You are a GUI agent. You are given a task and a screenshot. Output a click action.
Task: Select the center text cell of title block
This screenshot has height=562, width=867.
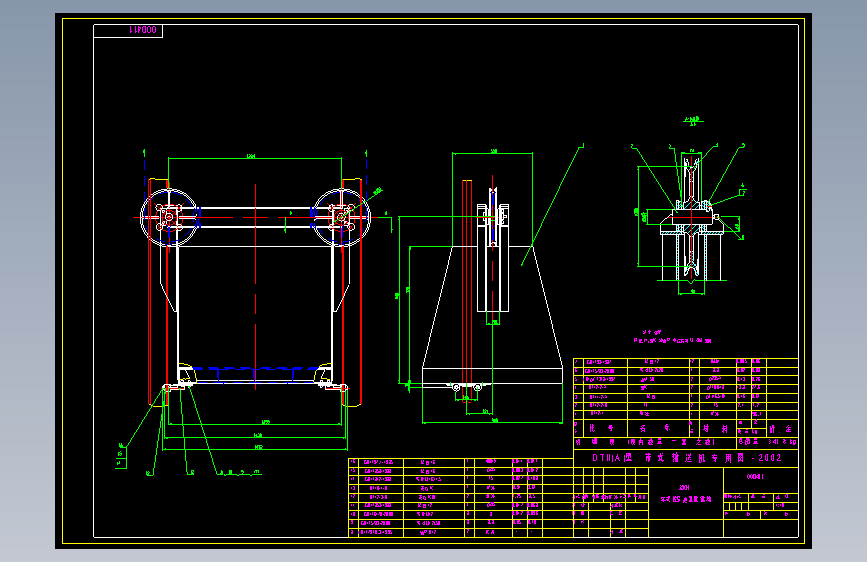coord(686,494)
